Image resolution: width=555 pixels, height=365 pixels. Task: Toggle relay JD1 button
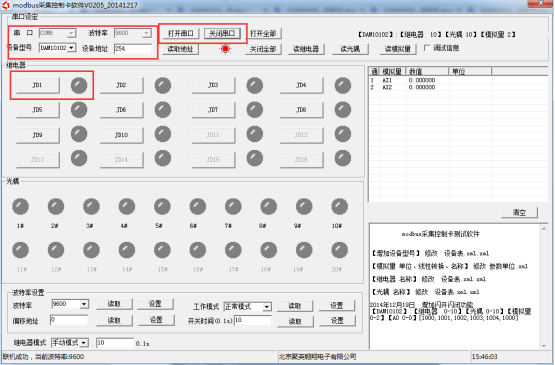[x=38, y=85]
